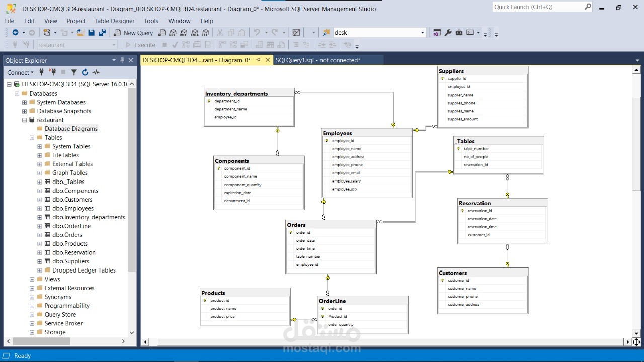Screen dimensions: 644x362
Task: Collapse the Databases tree node
Action: (x=17, y=94)
